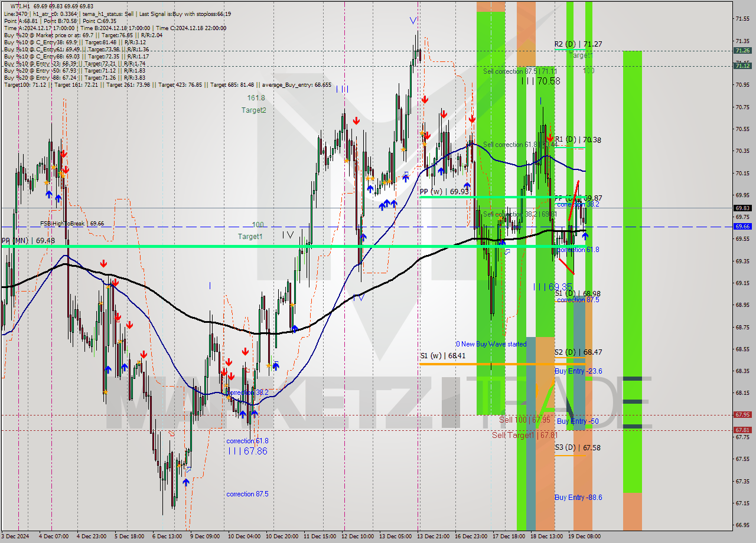756x543 pixels.
Task: Click the 'I I I 67.86' wave label
Action: (247, 451)
